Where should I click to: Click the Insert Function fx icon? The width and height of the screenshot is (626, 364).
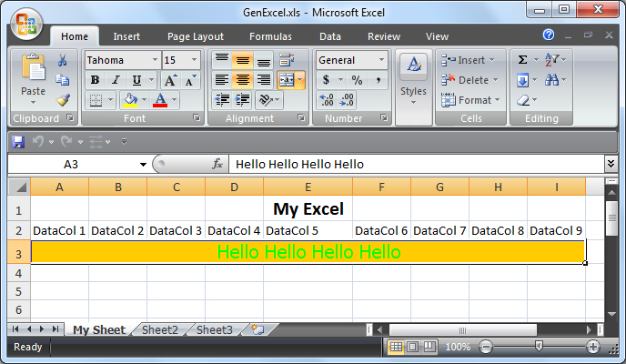click(x=217, y=164)
